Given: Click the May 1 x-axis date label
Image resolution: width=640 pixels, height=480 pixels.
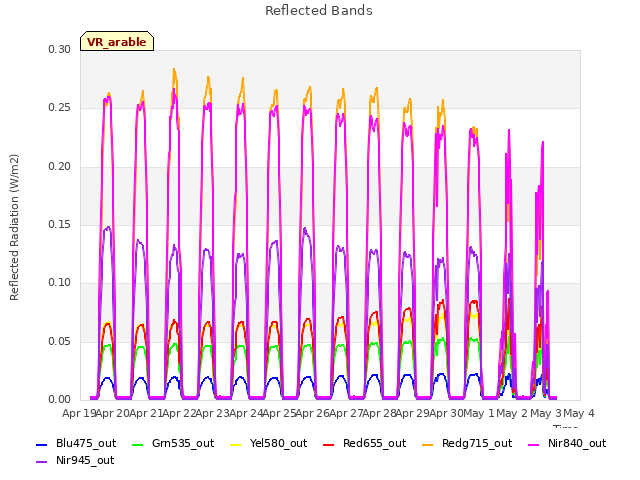Looking at the screenshot, I should (x=479, y=413).
